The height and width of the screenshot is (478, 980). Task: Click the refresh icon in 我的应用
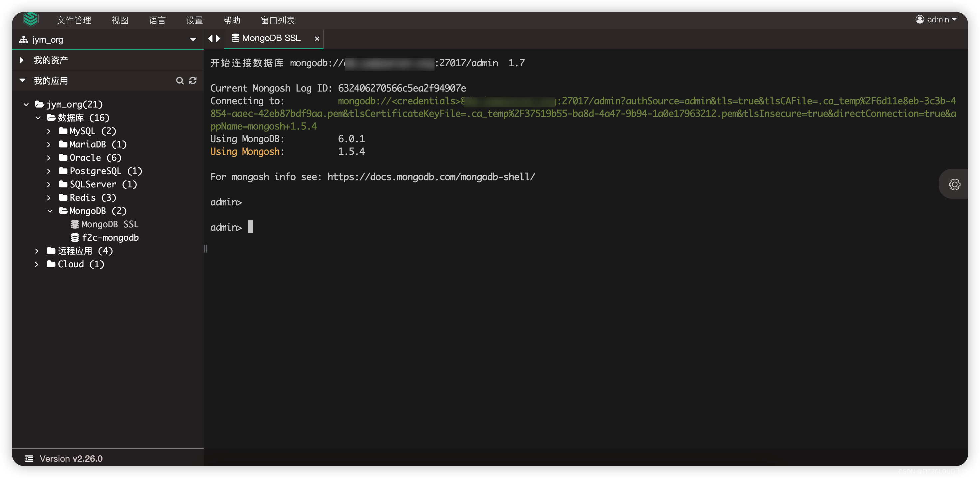[193, 80]
